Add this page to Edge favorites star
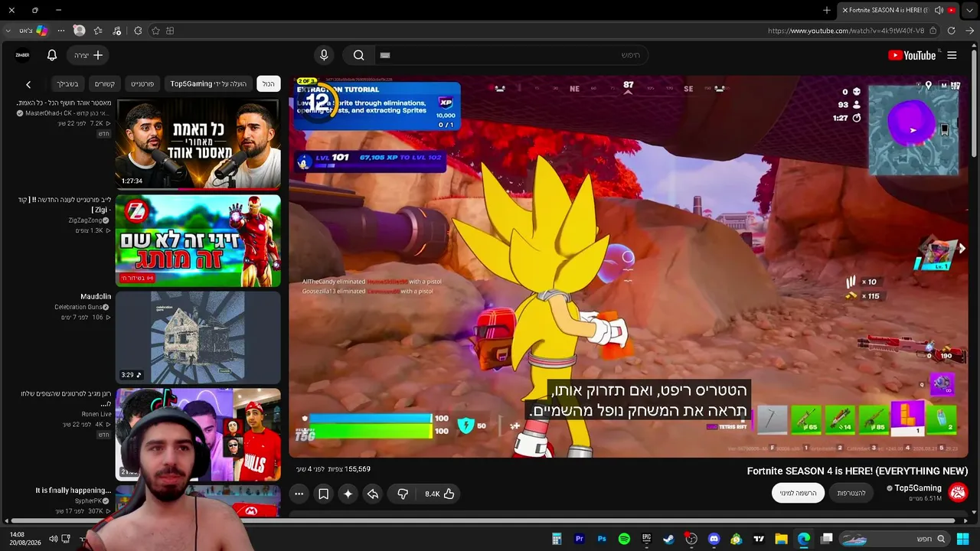 pyautogui.click(x=155, y=31)
